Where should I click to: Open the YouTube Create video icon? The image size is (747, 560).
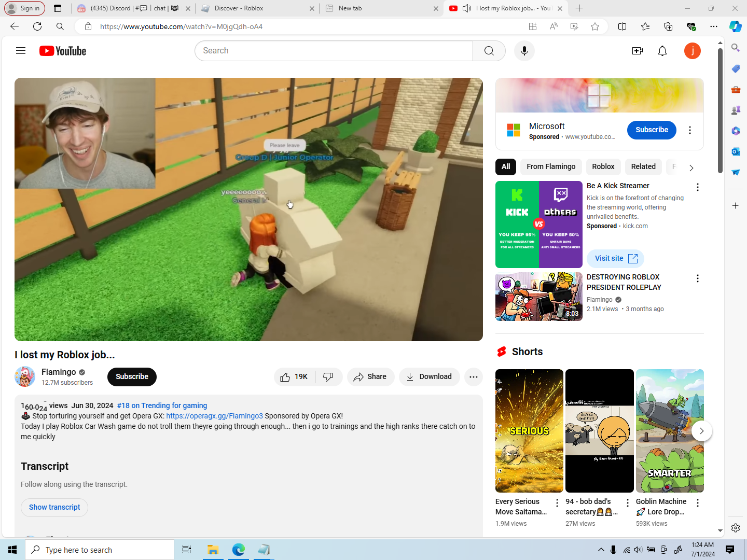coord(638,51)
